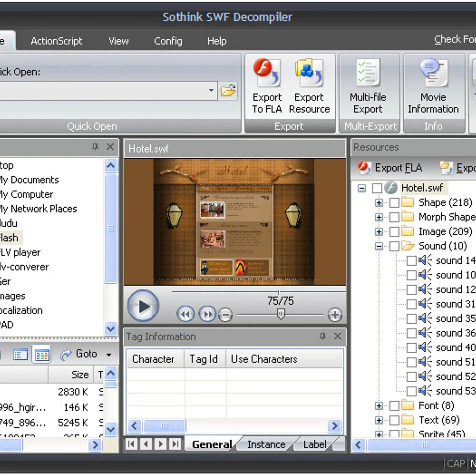Click the Goto arrow icon

66,354
